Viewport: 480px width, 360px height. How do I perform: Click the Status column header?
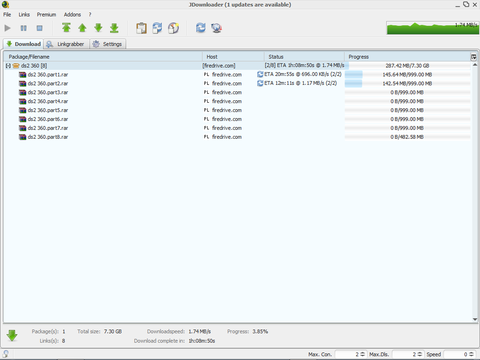point(304,57)
